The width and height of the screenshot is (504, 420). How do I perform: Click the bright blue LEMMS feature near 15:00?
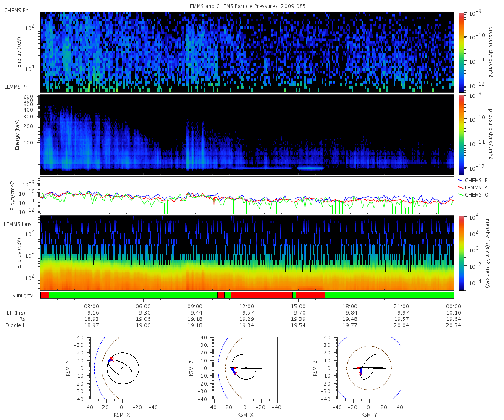pos(310,168)
